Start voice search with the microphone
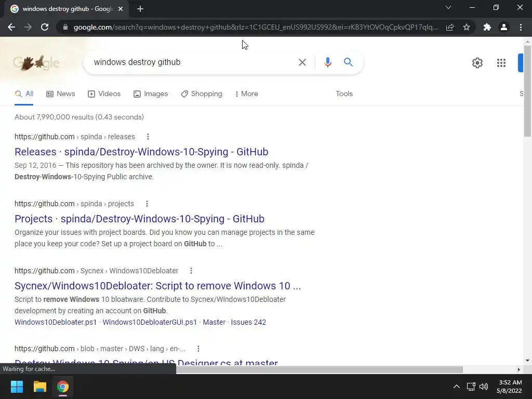 pyautogui.click(x=327, y=62)
